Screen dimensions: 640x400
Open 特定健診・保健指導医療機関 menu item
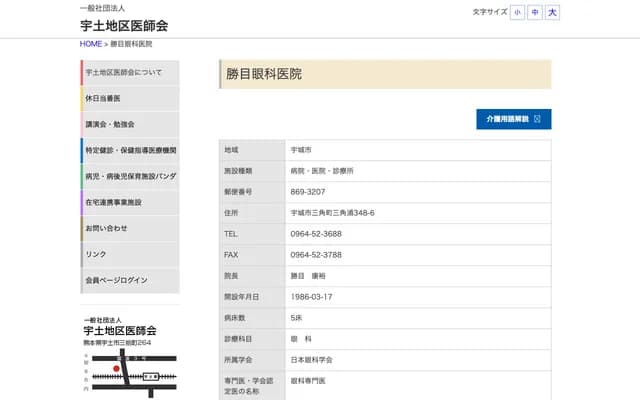pos(130,150)
